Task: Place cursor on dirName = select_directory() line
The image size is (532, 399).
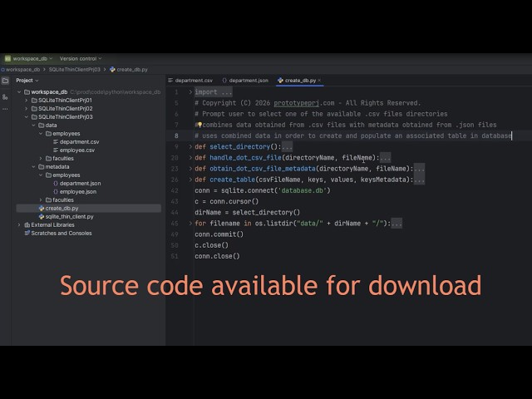Action: point(248,213)
